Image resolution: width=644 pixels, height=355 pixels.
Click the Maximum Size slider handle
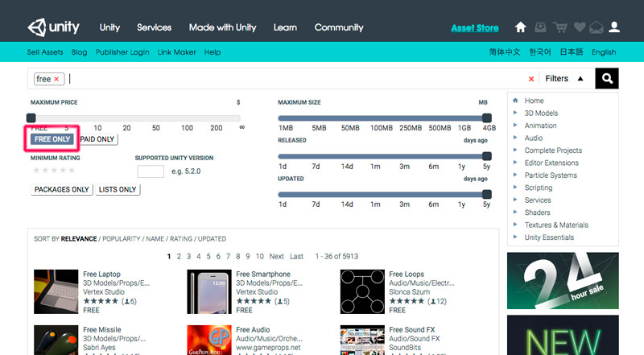487,118
